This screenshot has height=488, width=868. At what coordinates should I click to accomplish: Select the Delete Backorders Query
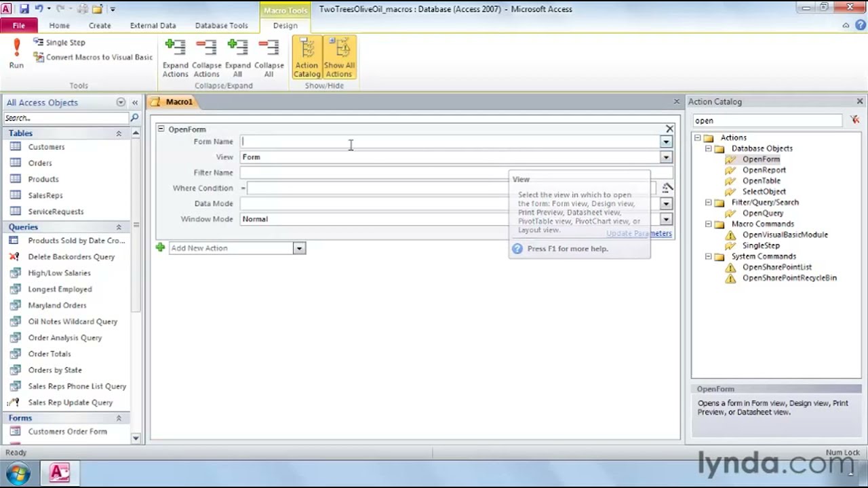click(71, 257)
